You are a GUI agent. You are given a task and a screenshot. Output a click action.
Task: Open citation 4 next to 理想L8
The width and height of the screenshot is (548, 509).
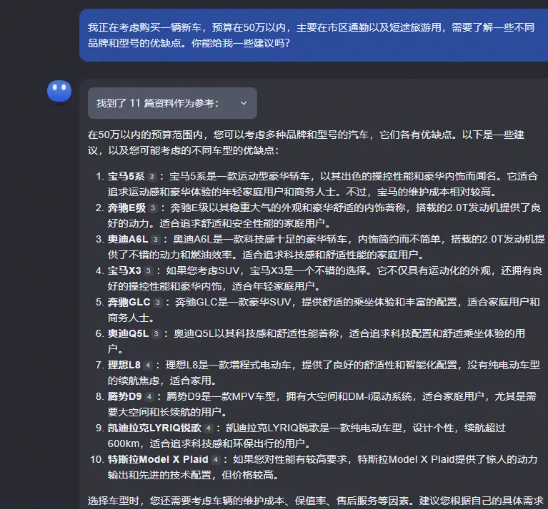pos(148,366)
